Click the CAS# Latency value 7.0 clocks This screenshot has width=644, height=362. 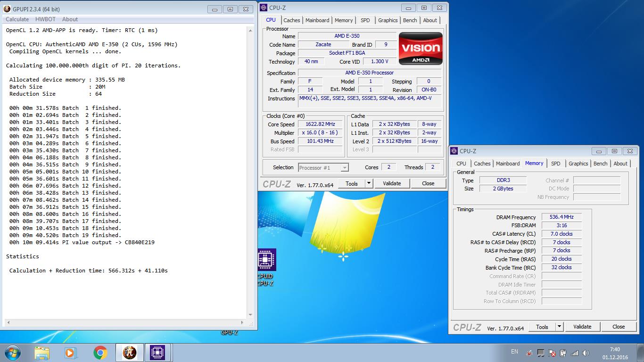561,234
